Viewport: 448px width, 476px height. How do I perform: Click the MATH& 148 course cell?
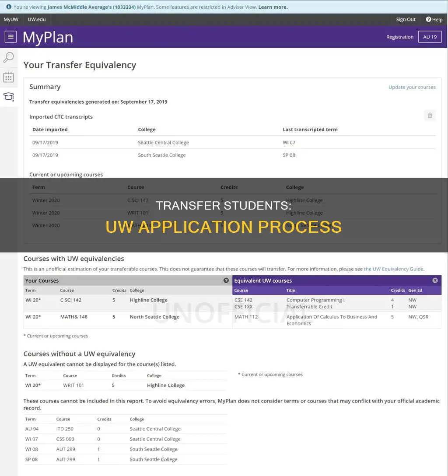[x=74, y=317]
